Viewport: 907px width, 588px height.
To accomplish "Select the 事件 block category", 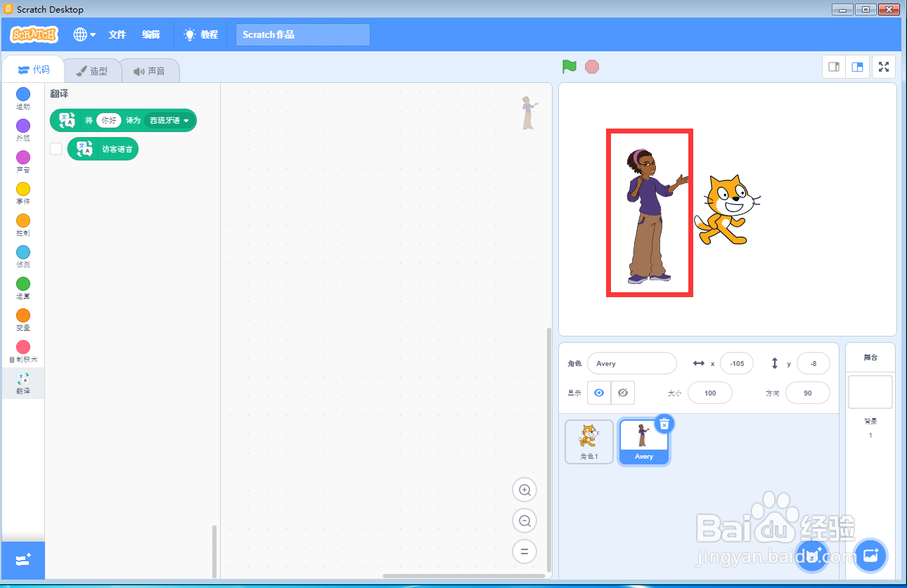I will click(23, 194).
